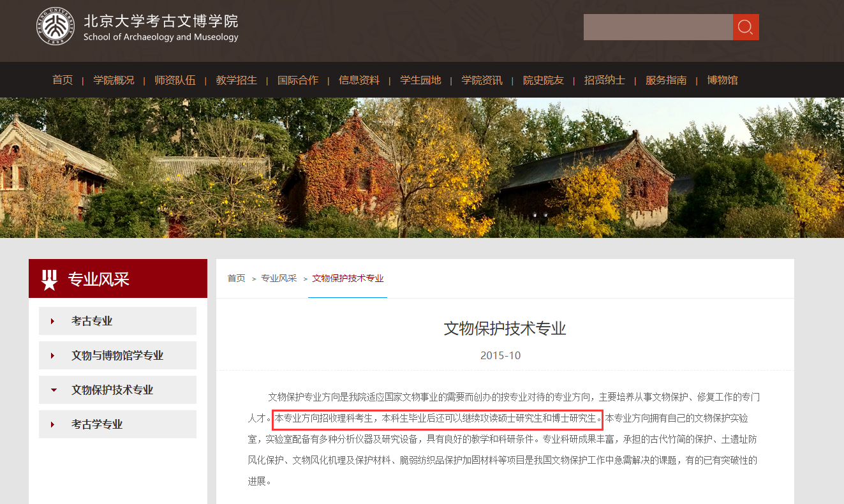Click the autumn campus banner image
Screen dimensions: 844x504
[x=422, y=168]
